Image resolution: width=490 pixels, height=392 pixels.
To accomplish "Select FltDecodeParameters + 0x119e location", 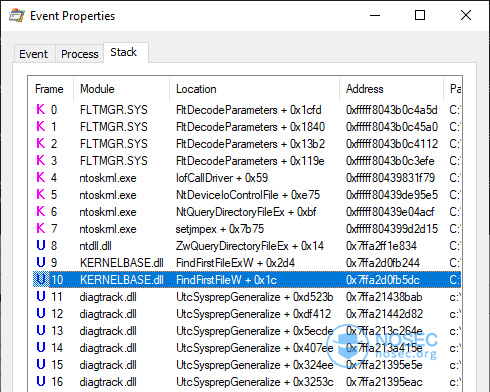I will [x=250, y=161].
